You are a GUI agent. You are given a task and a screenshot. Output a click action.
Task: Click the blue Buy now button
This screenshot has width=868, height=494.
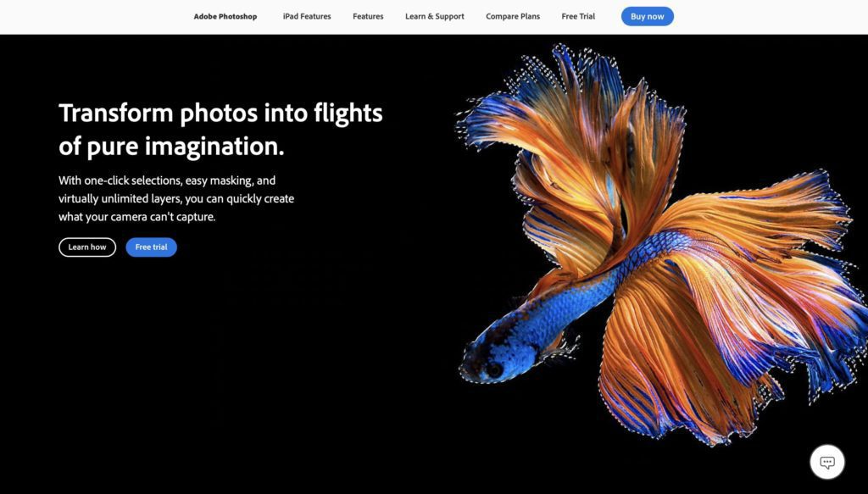click(x=647, y=17)
